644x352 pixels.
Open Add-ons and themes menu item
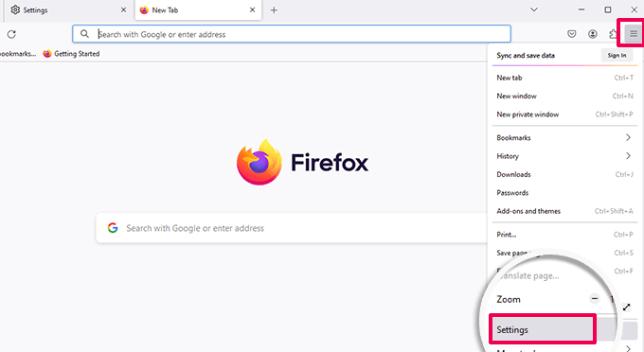click(x=564, y=211)
